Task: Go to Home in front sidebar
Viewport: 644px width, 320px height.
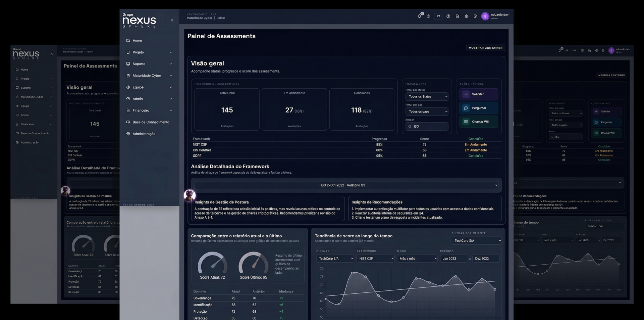Action: tap(137, 41)
